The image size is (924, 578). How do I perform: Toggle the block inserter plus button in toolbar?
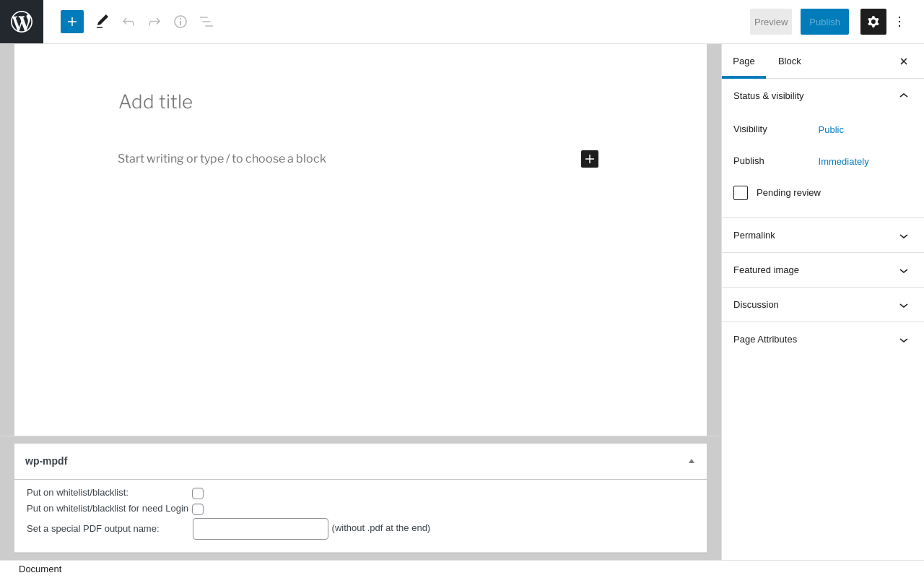coord(72,22)
